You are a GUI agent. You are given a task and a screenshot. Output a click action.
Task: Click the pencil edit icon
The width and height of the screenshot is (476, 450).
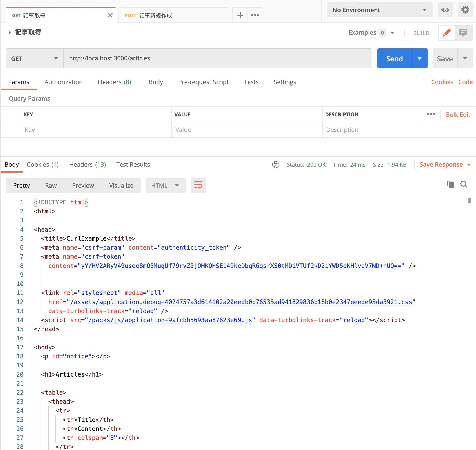coord(447,33)
